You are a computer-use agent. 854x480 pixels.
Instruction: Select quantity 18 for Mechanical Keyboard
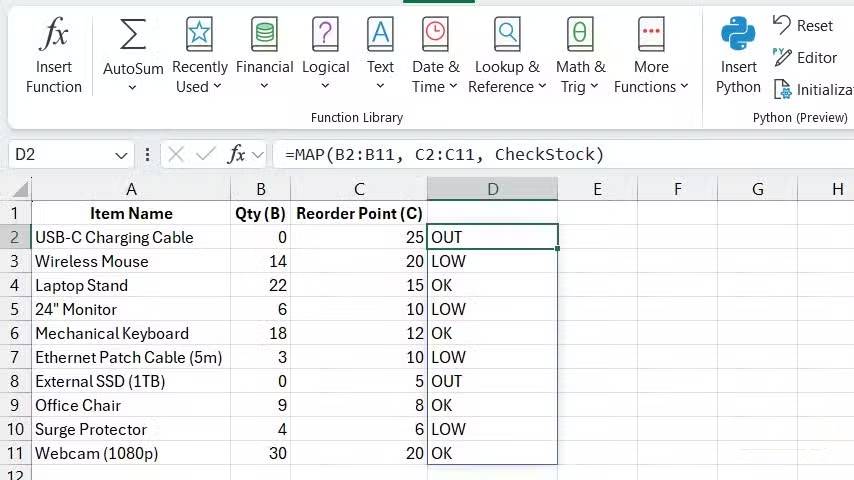click(x=261, y=333)
